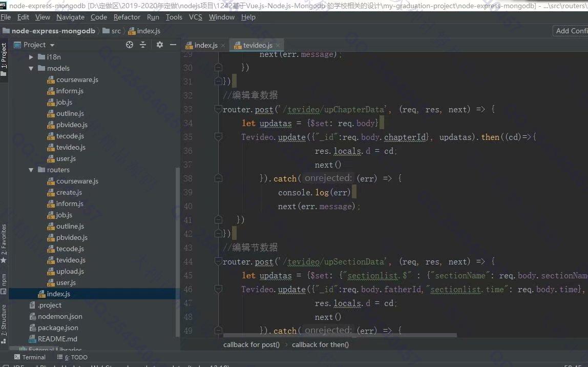Expand the i18n folder

[31, 57]
